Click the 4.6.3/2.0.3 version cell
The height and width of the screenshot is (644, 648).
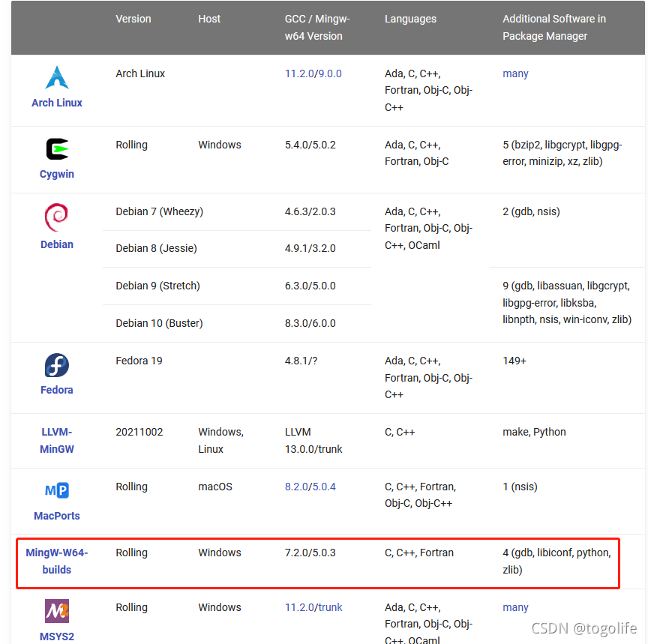[310, 211]
